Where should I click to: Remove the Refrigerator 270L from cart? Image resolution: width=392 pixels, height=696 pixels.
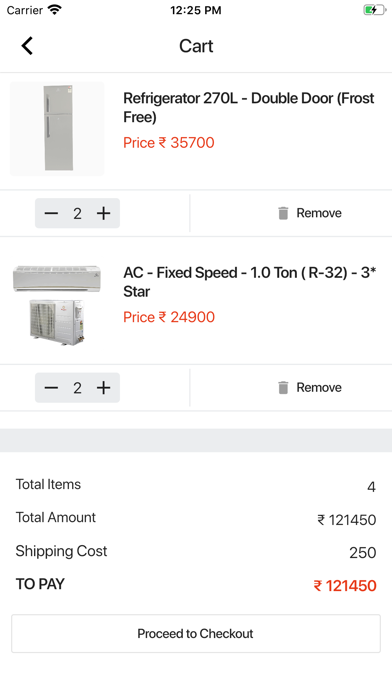(309, 213)
